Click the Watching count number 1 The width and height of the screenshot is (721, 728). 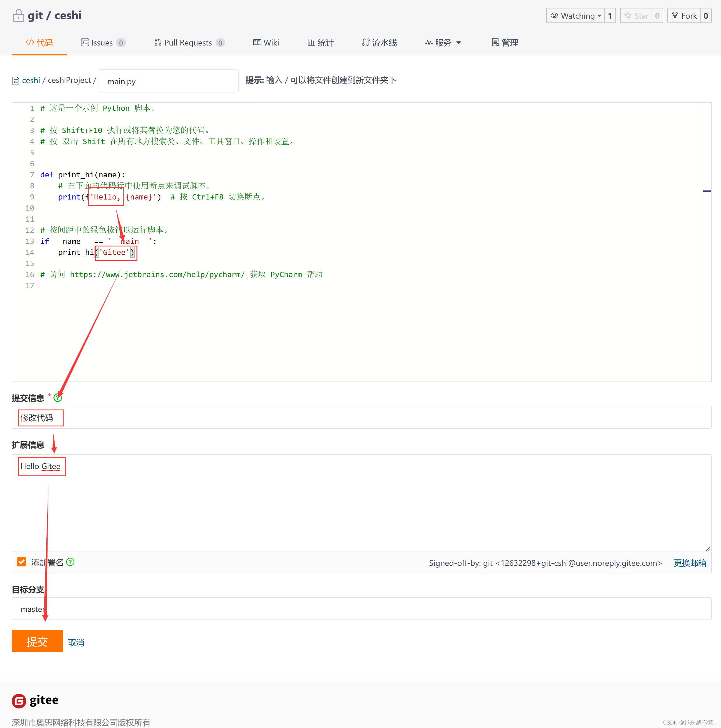pos(610,16)
